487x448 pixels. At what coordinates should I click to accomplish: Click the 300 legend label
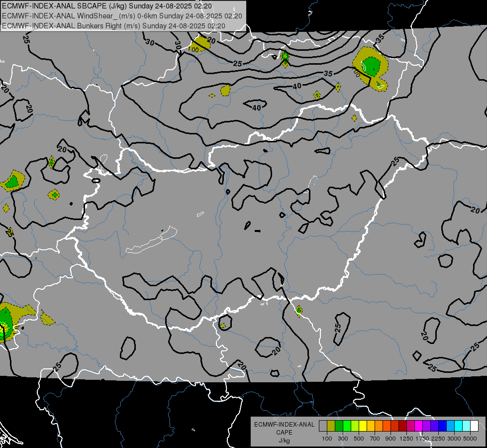(343, 439)
